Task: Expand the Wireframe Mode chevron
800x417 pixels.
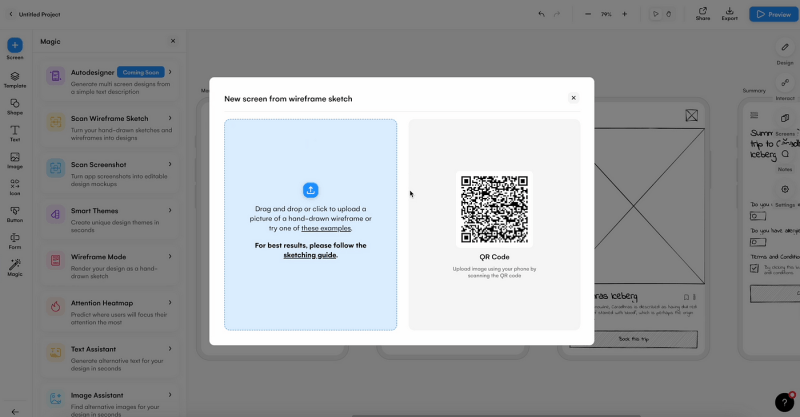Action: click(170, 256)
